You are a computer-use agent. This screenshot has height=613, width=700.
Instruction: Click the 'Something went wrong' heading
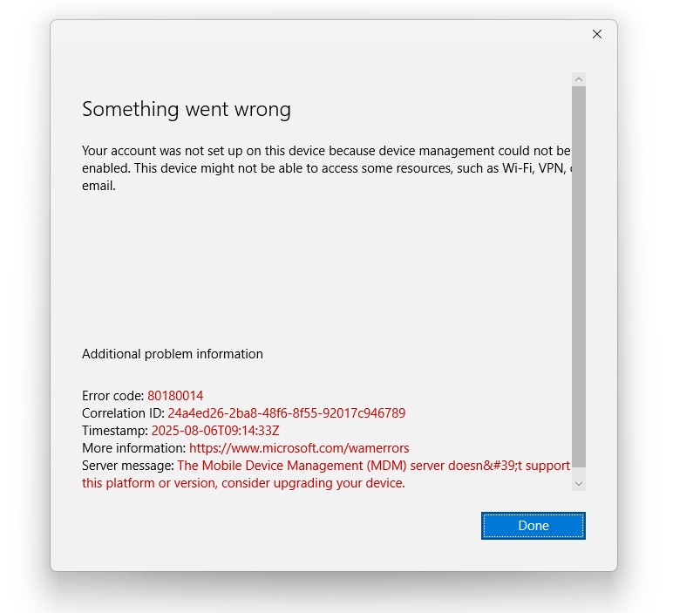tap(187, 109)
